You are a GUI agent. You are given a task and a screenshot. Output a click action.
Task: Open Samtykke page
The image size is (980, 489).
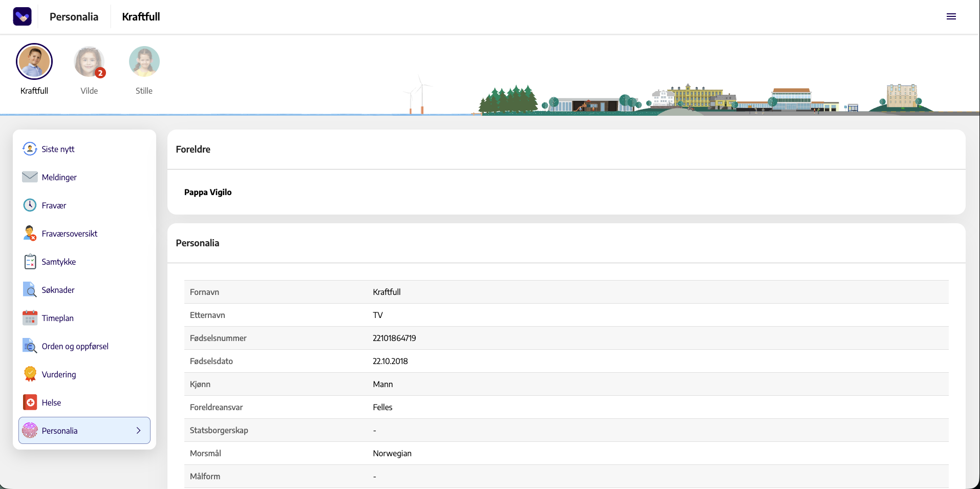tap(84, 262)
